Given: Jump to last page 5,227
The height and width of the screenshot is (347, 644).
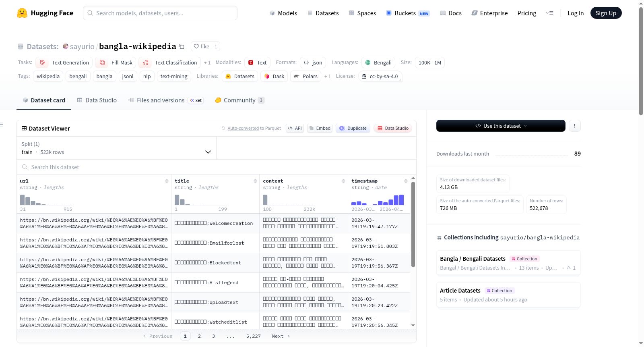Looking at the screenshot, I should point(254,336).
